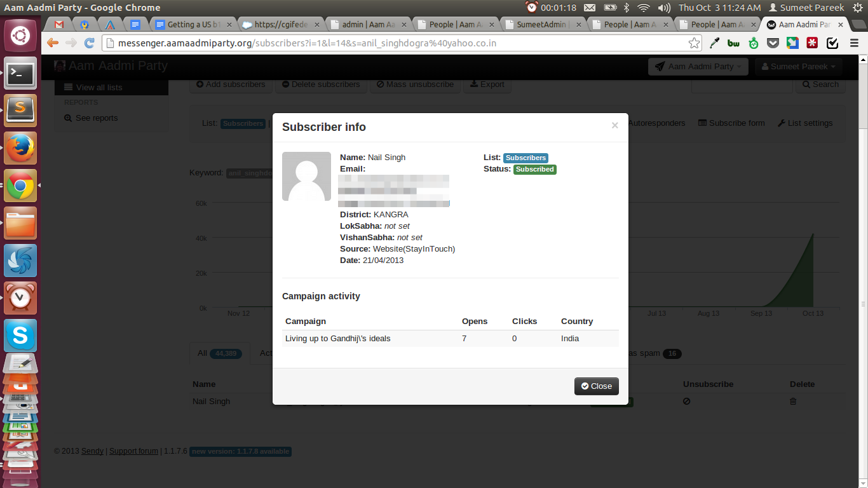Image resolution: width=868 pixels, height=488 pixels.
Task: Click the browser forward arrow
Action: click(71, 43)
